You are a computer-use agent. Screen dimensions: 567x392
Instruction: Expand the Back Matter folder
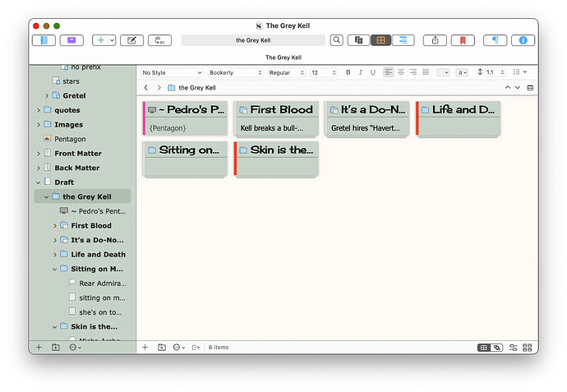pos(39,168)
